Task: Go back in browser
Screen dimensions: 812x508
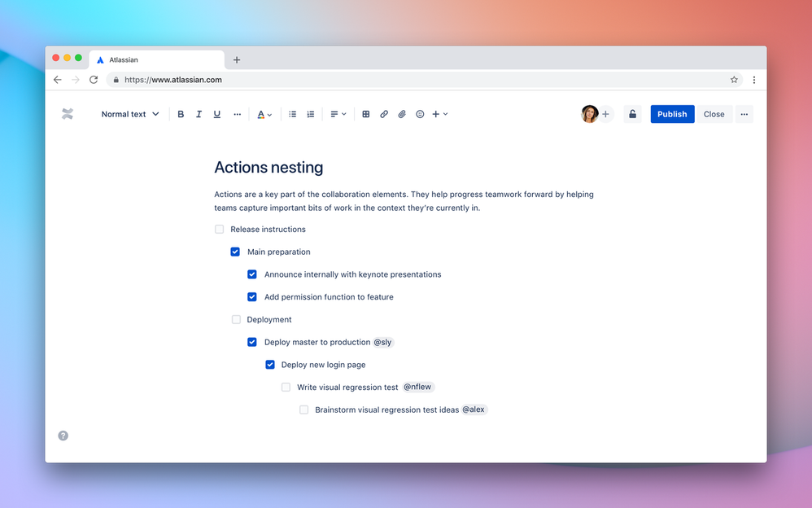Action: tap(58, 80)
